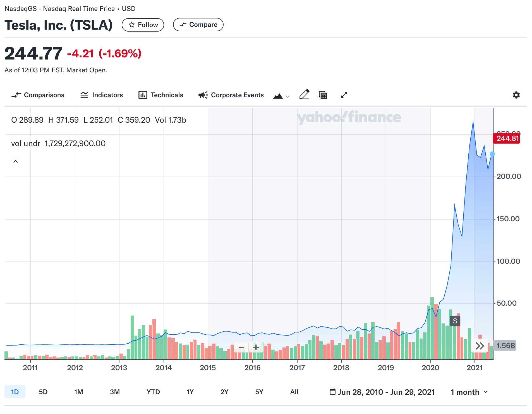Select the 1M range
532x414 pixels.
(79, 392)
